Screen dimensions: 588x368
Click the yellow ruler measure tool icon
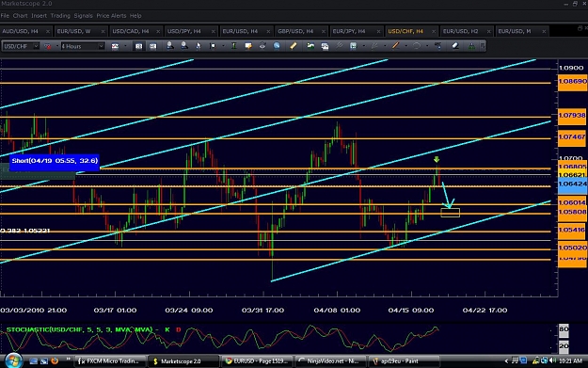tap(294, 46)
